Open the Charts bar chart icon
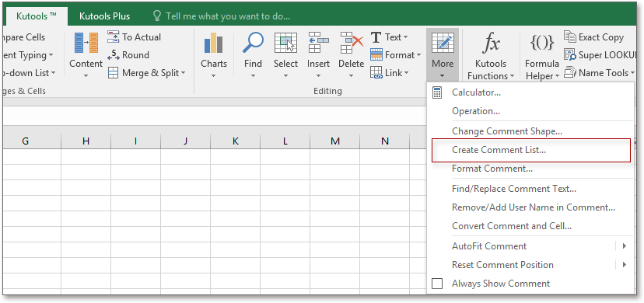Screen dimensions: 644x303 pyautogui.click(x=214, y=43)
